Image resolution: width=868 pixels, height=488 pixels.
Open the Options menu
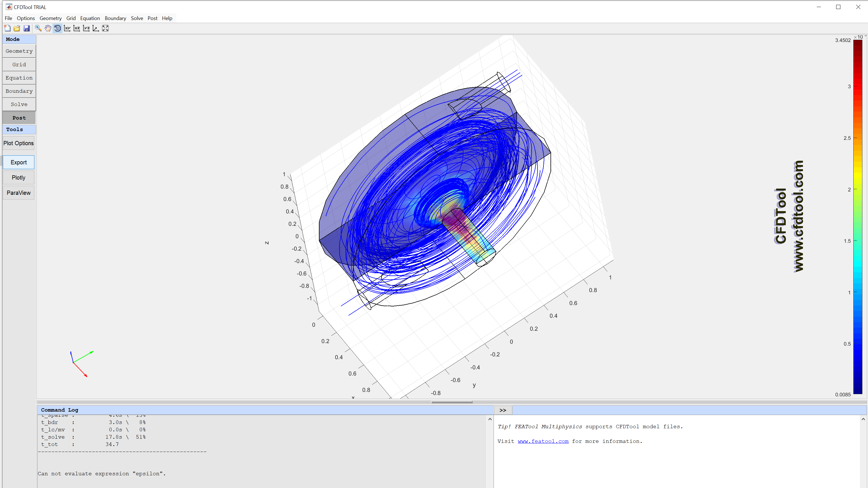(26, 18)
